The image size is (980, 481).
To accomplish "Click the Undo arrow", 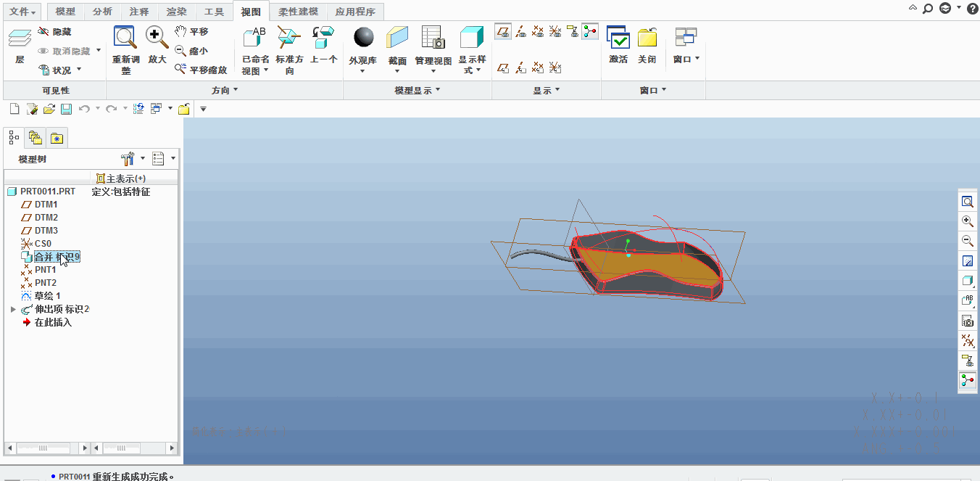I will click(84, 109).
